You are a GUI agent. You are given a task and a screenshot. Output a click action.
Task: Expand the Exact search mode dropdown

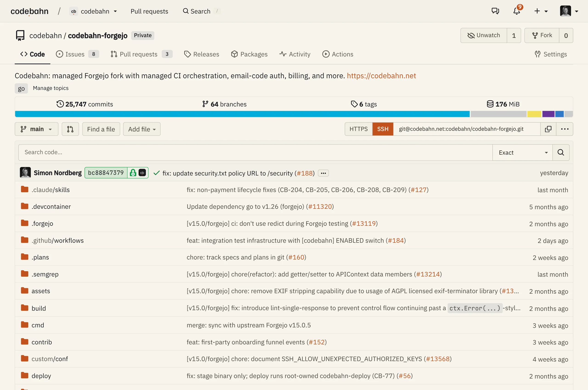pos(523,153)
